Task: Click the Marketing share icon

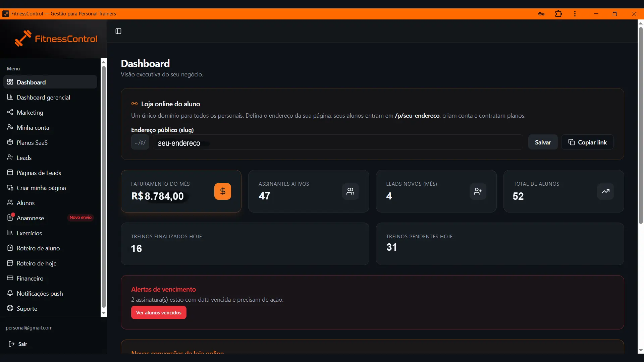Action: point(10,112)
